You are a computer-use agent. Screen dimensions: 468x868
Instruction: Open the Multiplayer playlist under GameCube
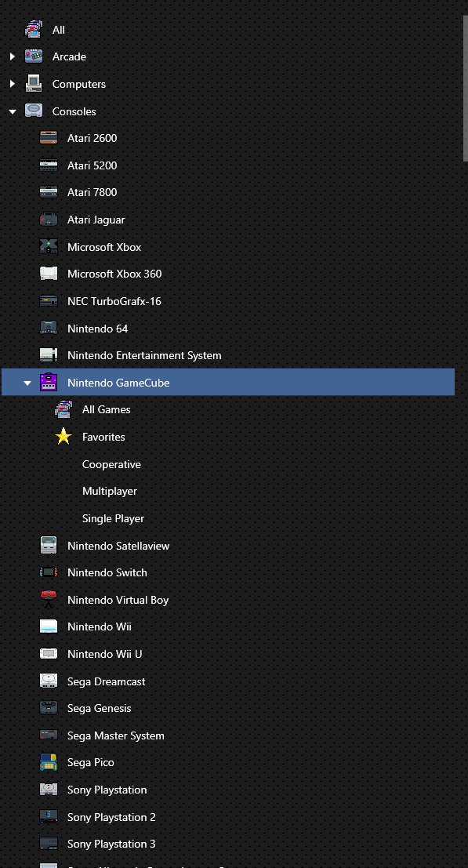(x=110, y=491)
